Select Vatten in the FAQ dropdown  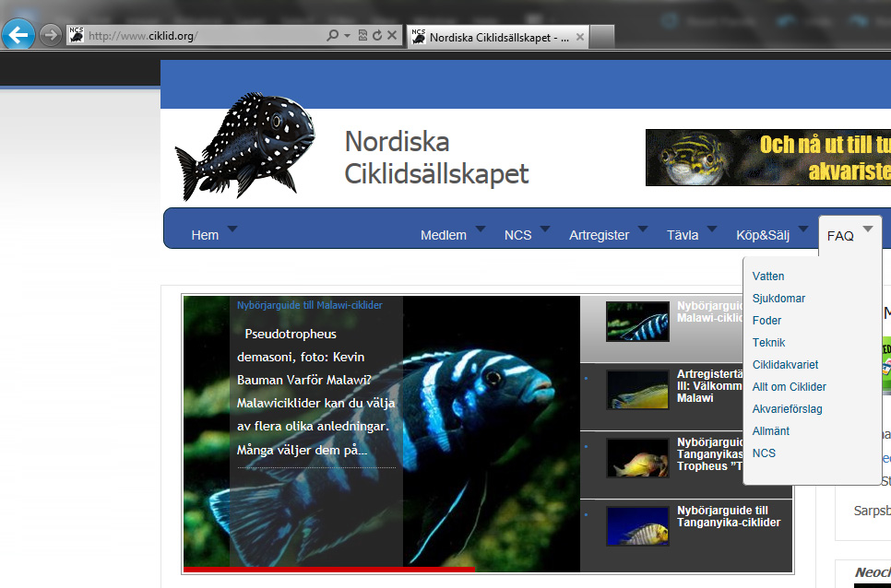click(x=768, y=276)
